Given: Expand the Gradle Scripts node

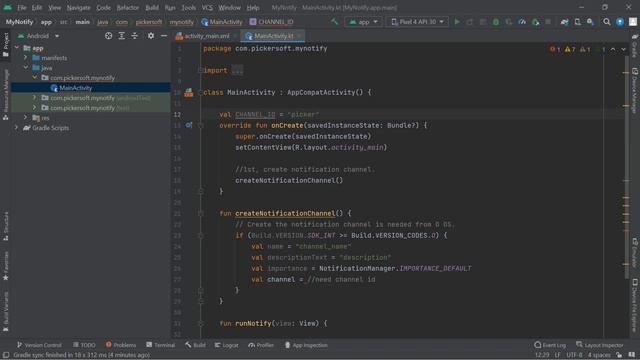Looking at the screenshot, I should pyautogui.click(x=17, y=128).
